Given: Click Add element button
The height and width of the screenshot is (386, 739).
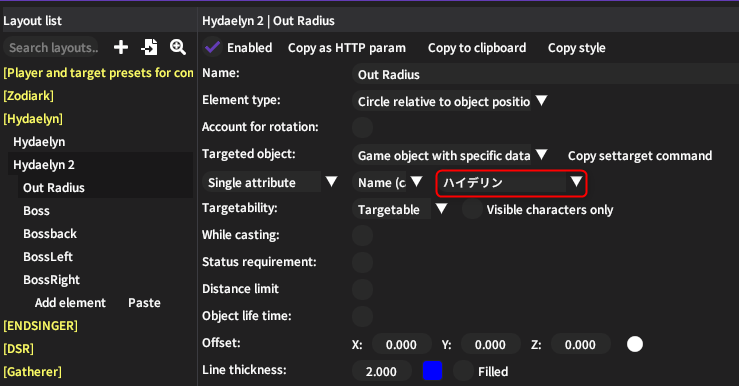Looking at the screenshot, I should (x=70, y=303).
